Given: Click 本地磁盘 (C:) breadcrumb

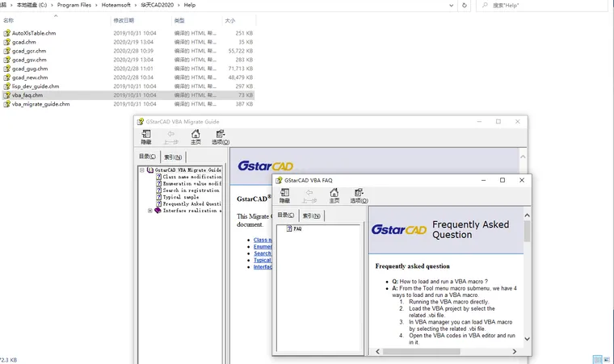Looking at the screenshot, I should pyautogui.click(x=32, y=5).
